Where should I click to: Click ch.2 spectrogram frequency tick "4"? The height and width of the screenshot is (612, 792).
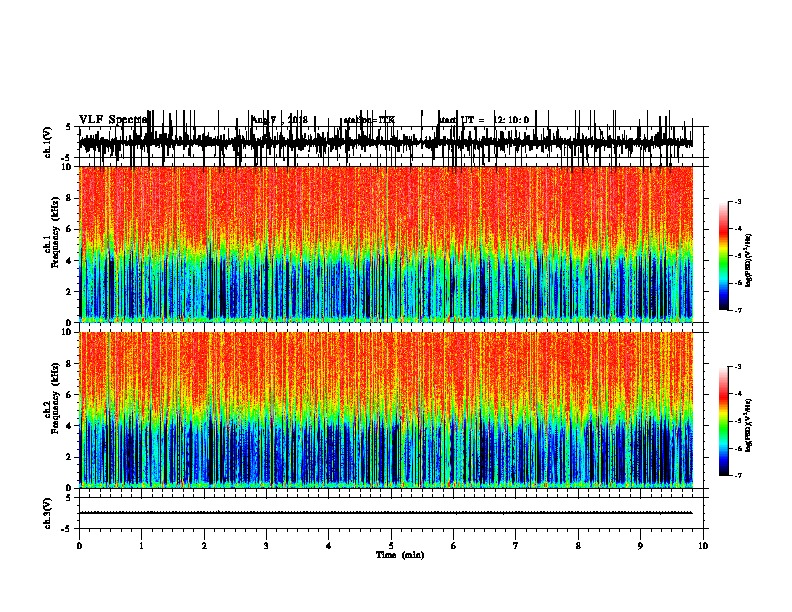(69, 426)
